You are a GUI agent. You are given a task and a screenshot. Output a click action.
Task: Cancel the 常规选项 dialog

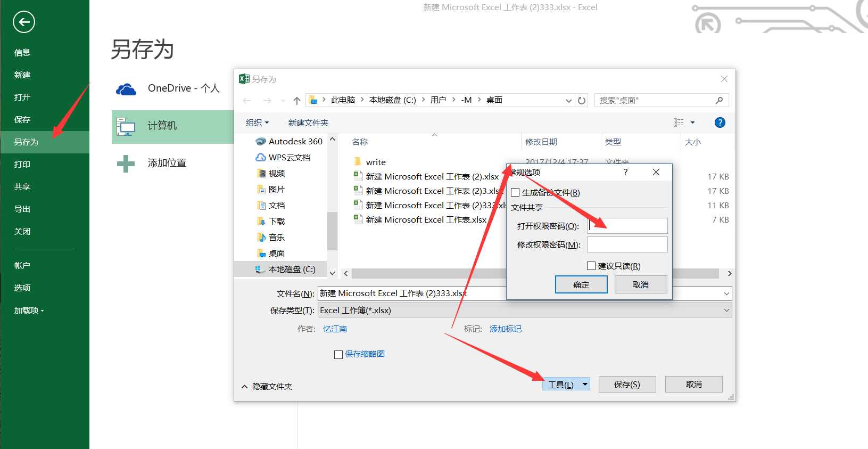[x=641, y=284]
